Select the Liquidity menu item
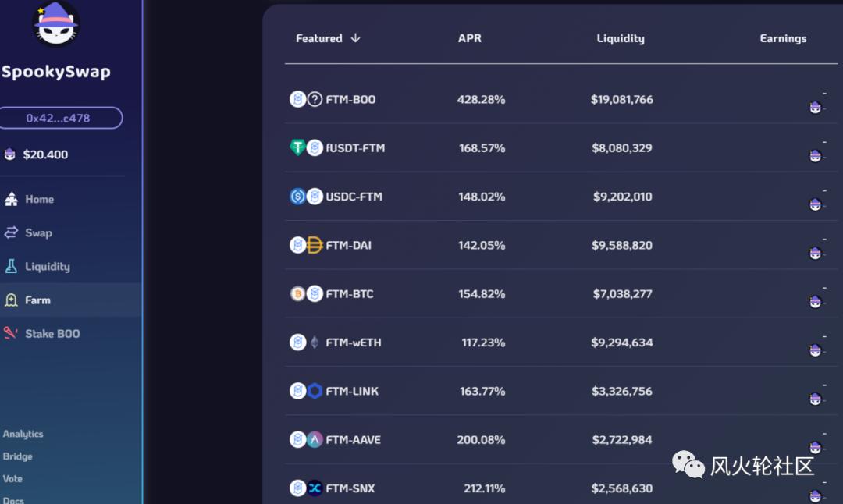 pyautogui.click(x=48, y=266)
